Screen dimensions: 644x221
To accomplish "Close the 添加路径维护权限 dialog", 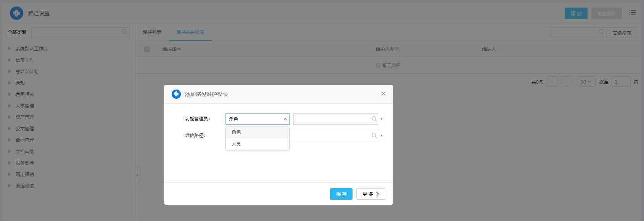I will click(x=383, y=94).
